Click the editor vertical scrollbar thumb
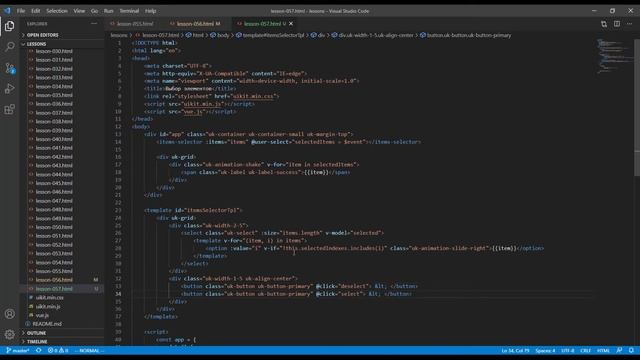This screenshot has width=640, height=360. pos(637,108)
